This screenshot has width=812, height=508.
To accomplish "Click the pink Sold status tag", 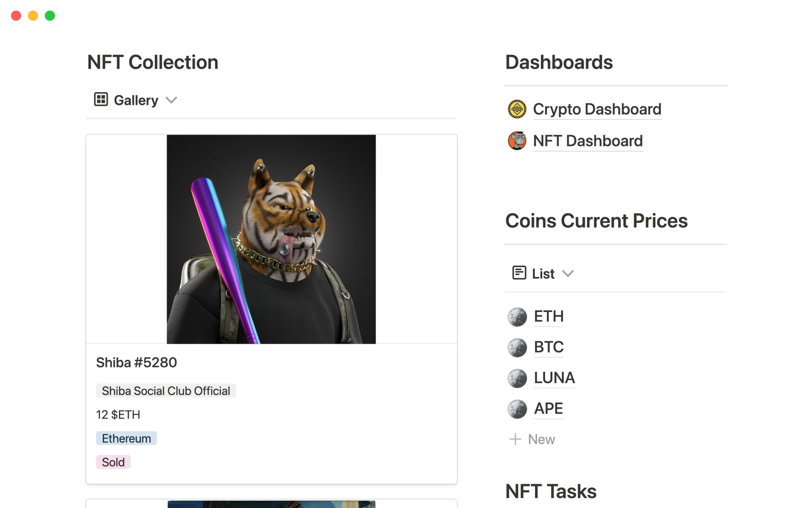I will 113,462.
